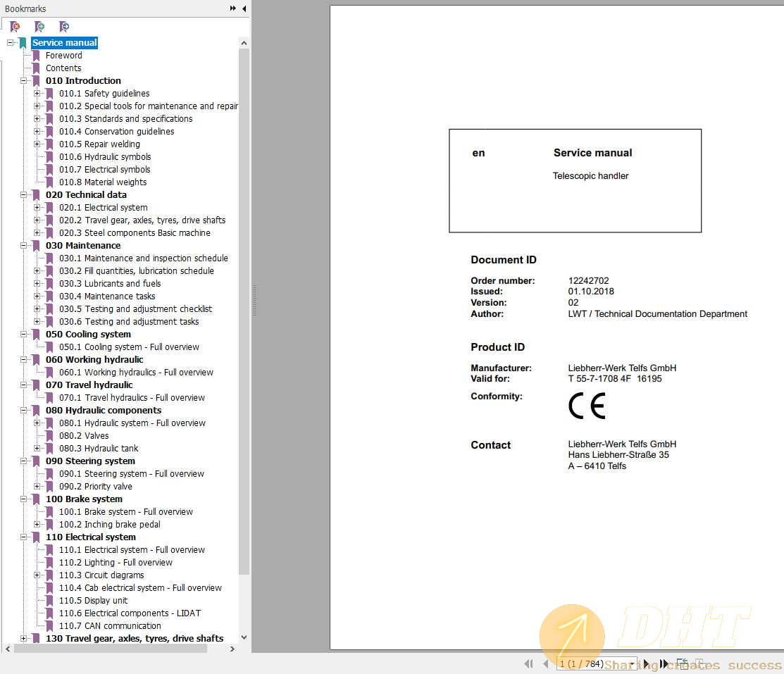
Task: Collapse the 010 Introduction section
Action: click(23, 80)
